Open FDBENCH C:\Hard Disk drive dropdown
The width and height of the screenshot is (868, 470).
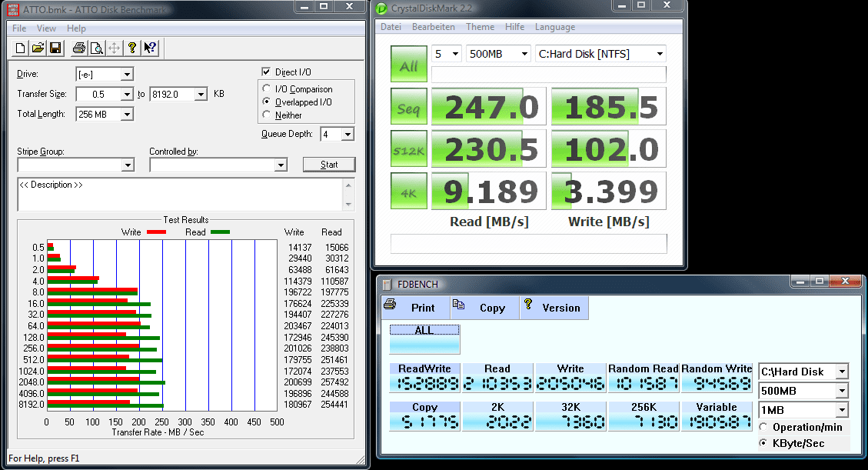842,372
